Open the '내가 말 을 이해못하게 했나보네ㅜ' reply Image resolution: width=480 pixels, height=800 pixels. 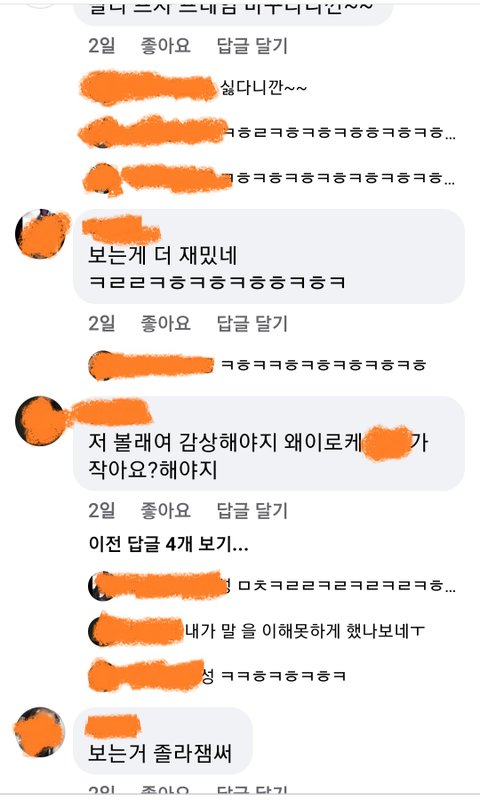257,632
